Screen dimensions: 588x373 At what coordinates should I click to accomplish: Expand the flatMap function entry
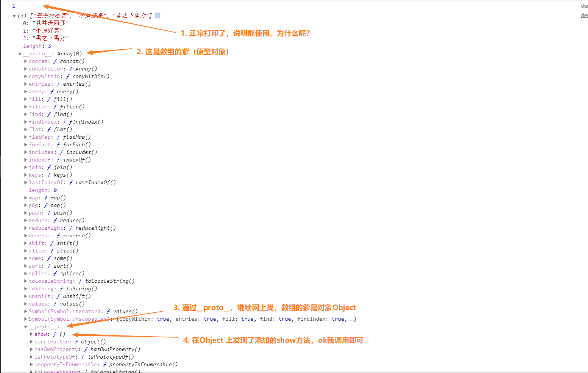click(25, 137)
